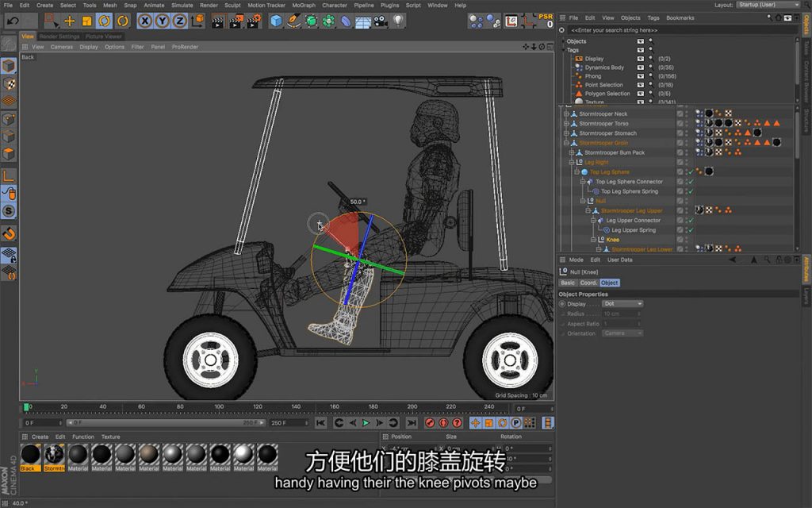The height and width of the screenshot is (508, 812).
Task: Collapse the Stormtrooper Groin tree node
Action: [566, 143]
